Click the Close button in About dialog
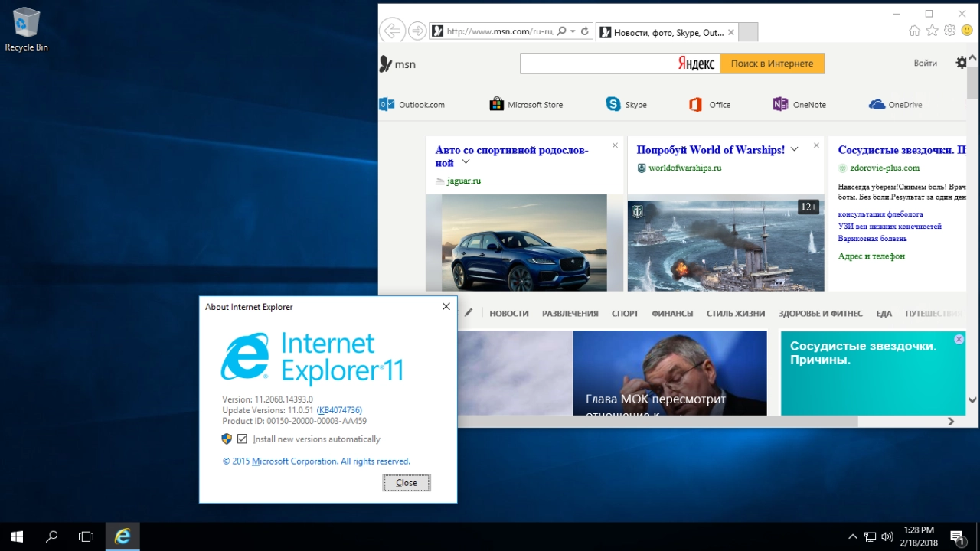Image resolution: width=980 pixels, height=551 pixels. (407, 483)
